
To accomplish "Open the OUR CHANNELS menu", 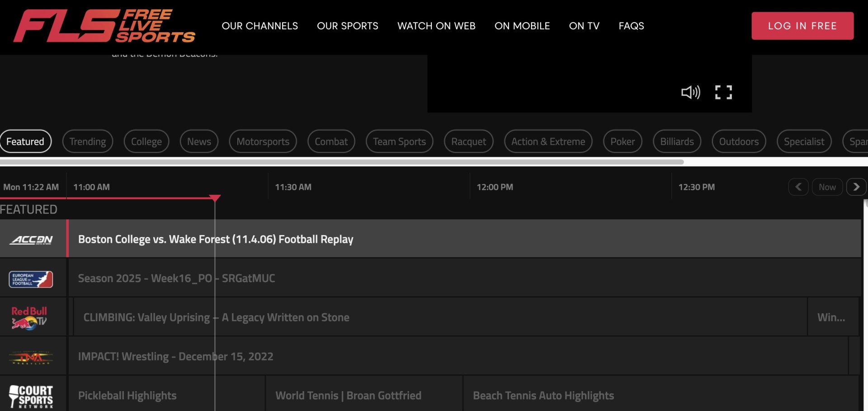I will tap(260, 26).
